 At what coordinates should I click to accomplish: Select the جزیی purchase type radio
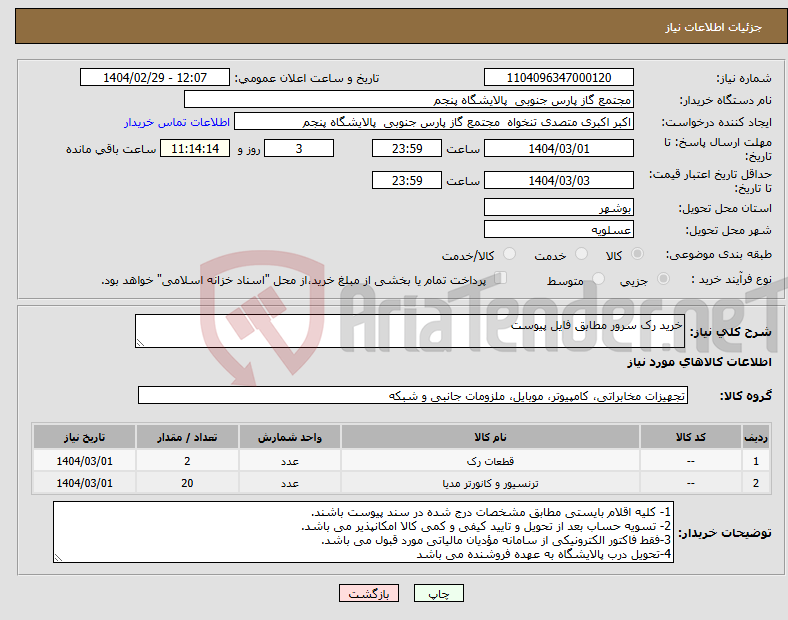(663, 279)
